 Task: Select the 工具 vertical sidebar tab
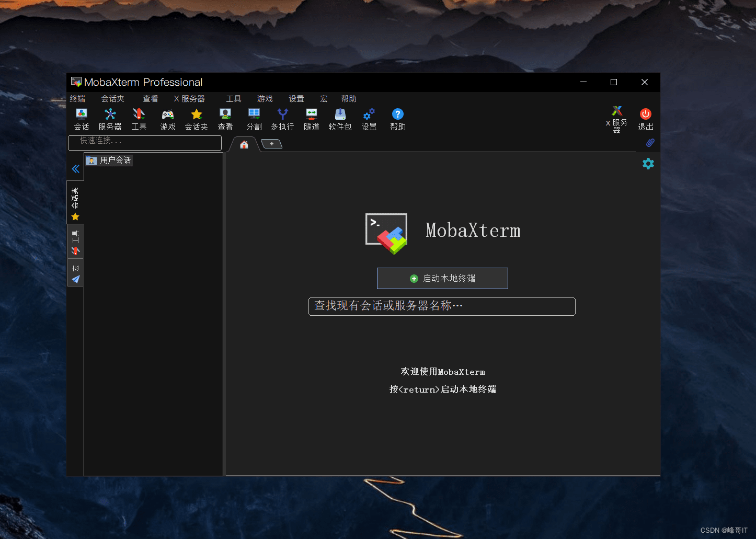75,242
